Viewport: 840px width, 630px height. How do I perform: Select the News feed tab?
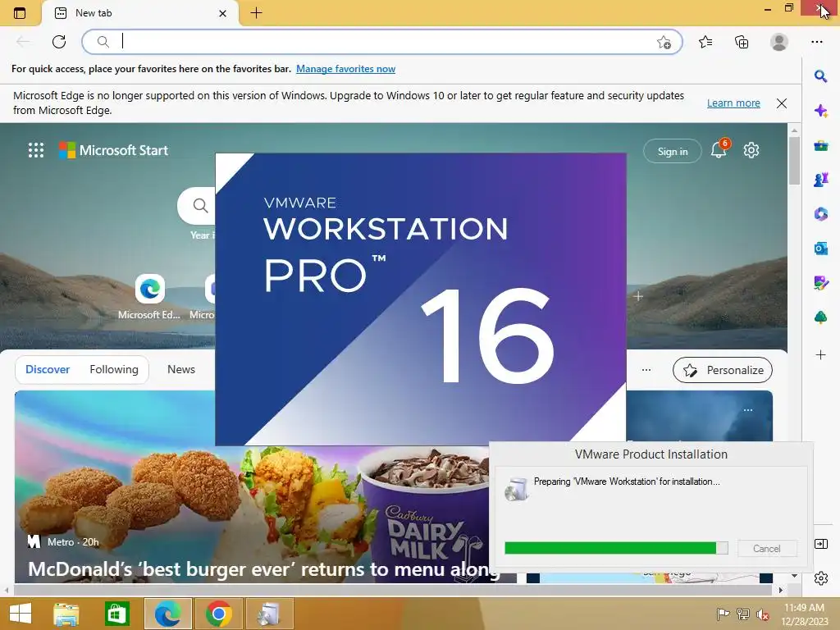[x=181, y=370]
